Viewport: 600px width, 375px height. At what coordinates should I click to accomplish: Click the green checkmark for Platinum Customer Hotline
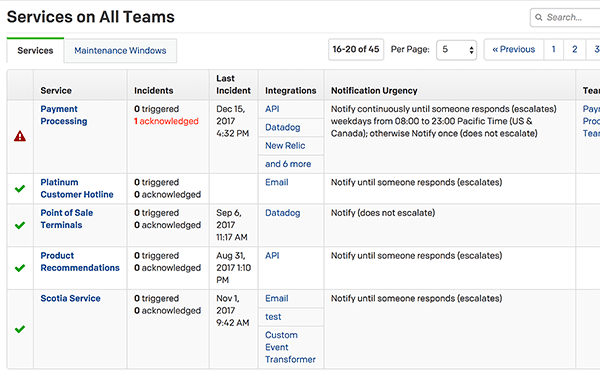pyautogui.click(x=20, y=188)
